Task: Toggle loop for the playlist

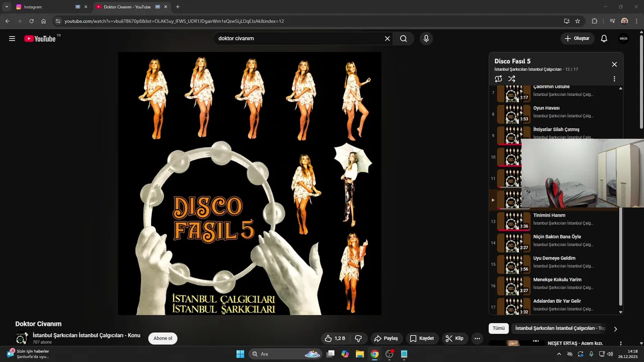Action: pyautogui.click(x=498, y=79)
